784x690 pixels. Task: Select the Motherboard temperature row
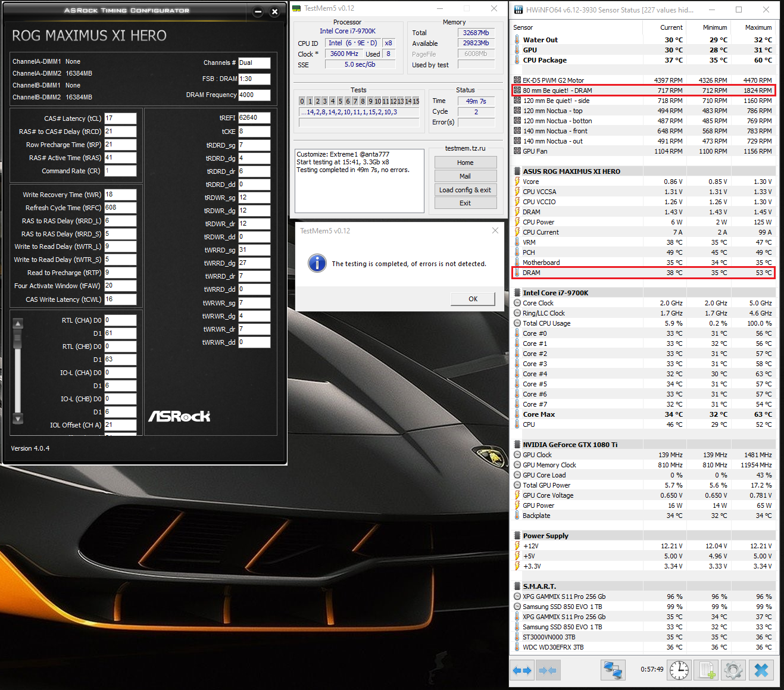coord(643,263)
